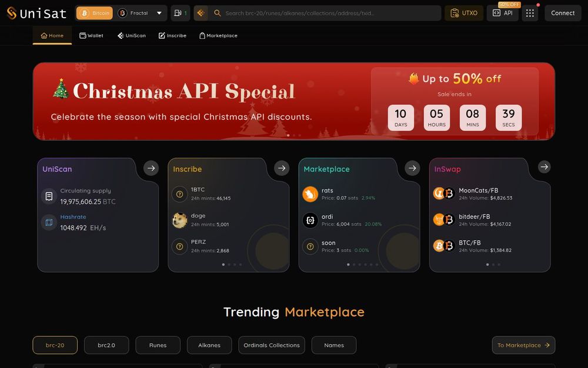Open UniScan card arrow button
Viewport: 588px width, 368px height.
tap(151, 168)
